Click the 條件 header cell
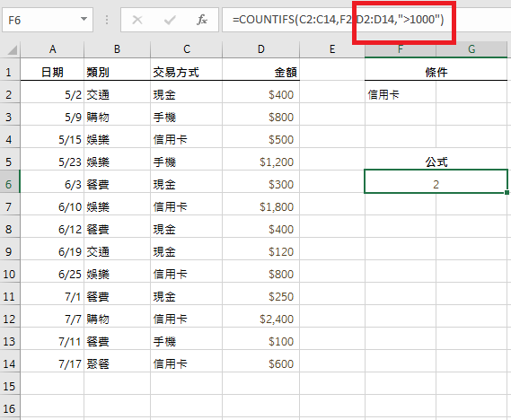This screenshot has height=420, width=511. [x=436, y=73]
